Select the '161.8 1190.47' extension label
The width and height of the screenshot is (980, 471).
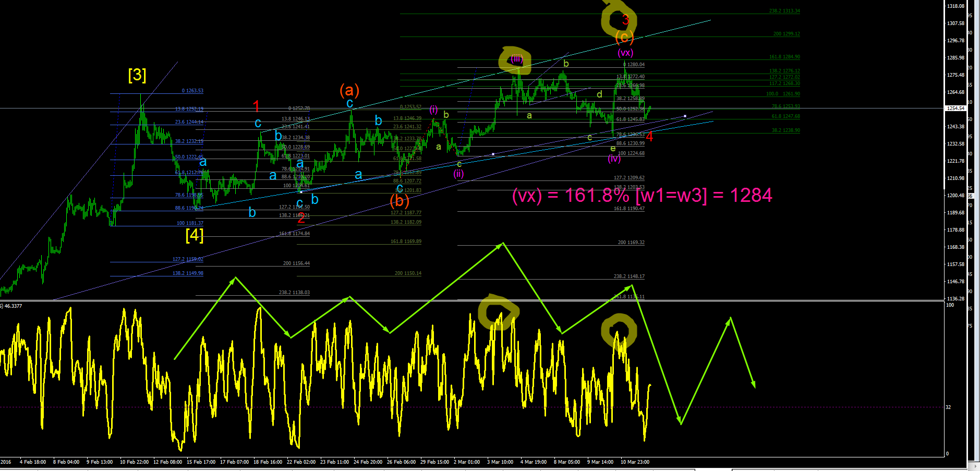(630, 209)
